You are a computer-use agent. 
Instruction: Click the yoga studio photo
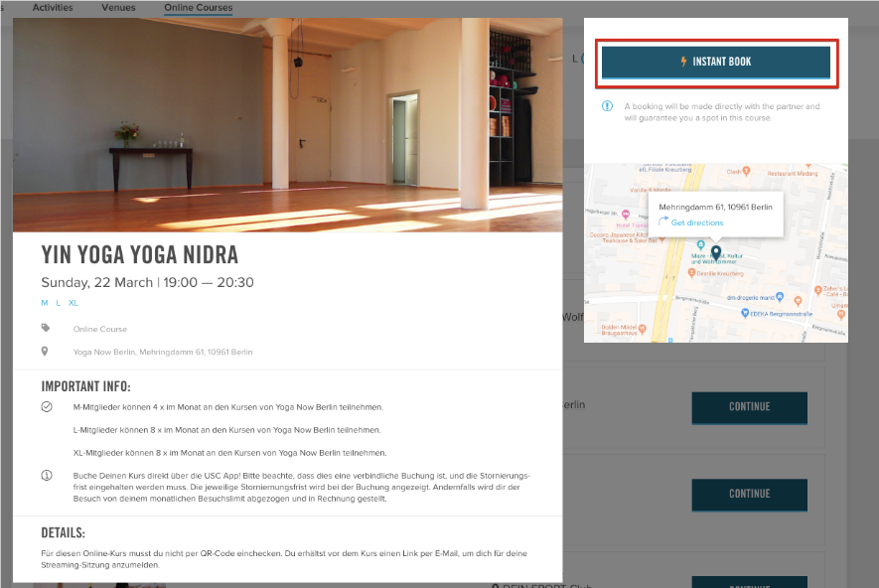(288, 125)
